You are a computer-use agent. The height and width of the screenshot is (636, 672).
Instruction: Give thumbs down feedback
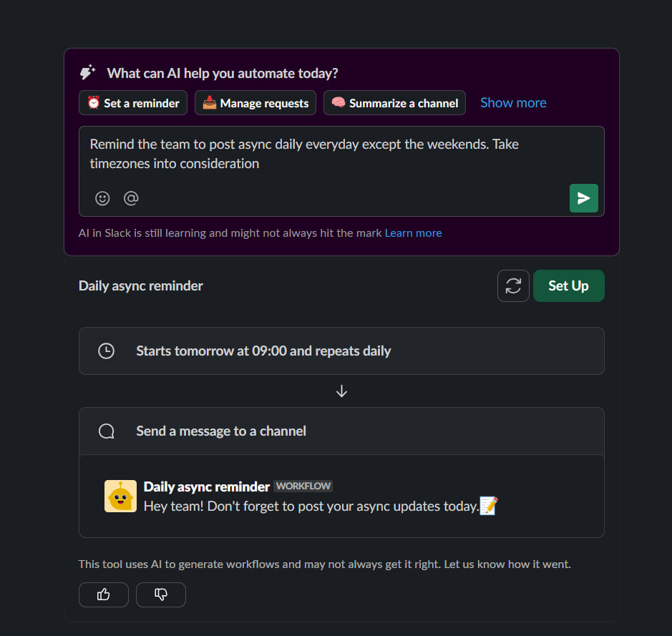click(161, 595)
